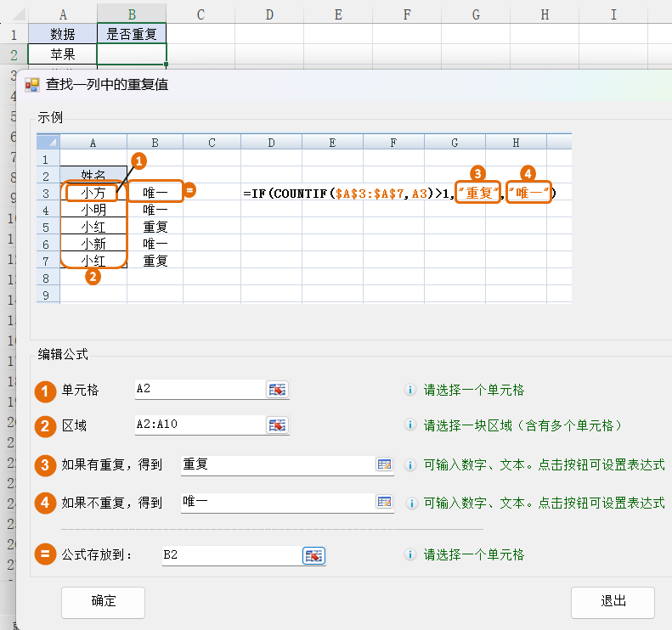The height and width of the screenshot is (630, 672).
Task: Click the 单元格 input containing A2
Action: tap(200, 390)
